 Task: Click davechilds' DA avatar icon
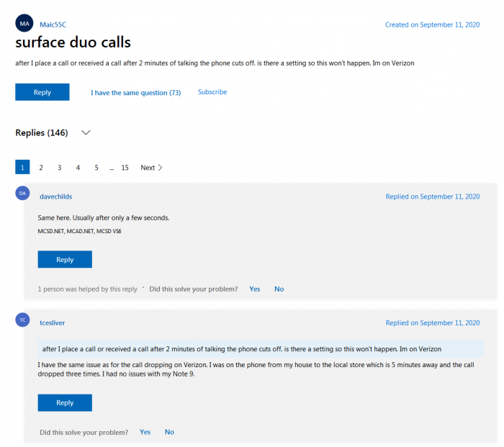click(23, 194)
